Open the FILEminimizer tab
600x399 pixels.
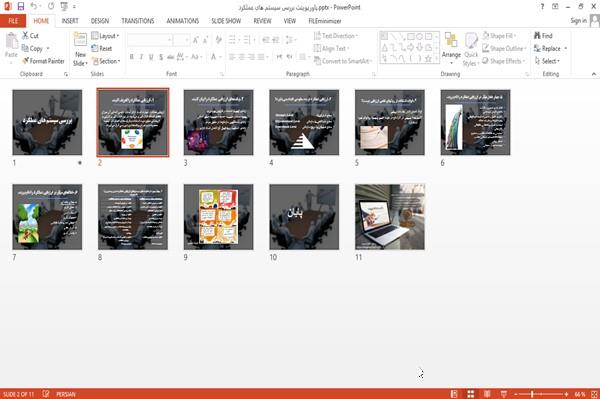325,21
